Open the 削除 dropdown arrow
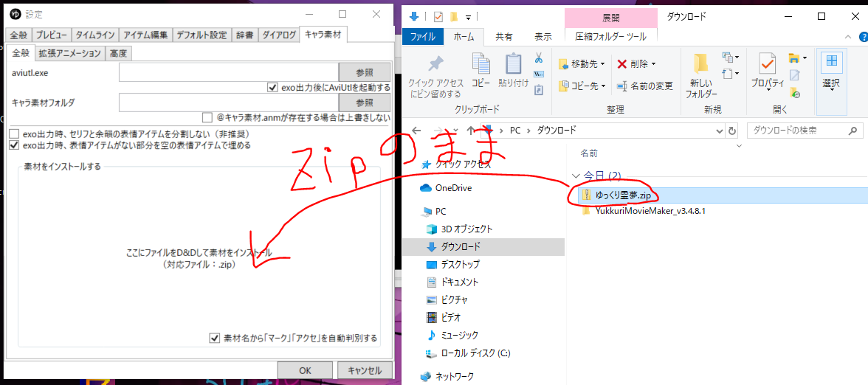This screenshot has width=868, height=385. click(x=654, y=64)
